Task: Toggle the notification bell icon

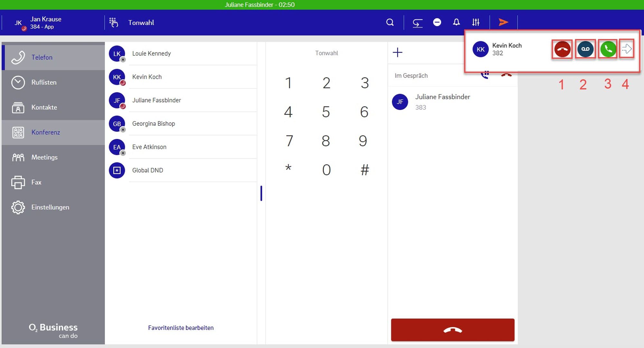Action: (456, 22)
